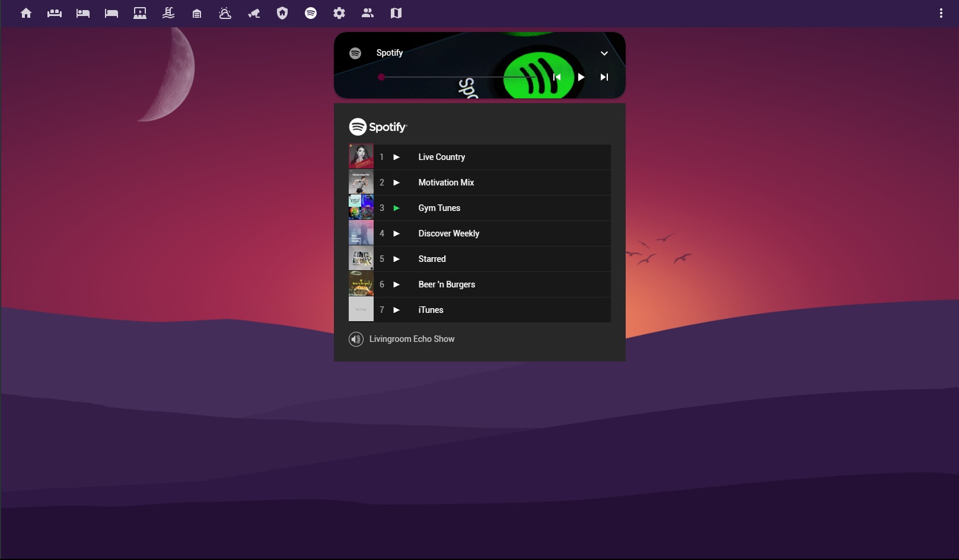Expand the media player card chevron
The height and width of the screenshot is (560, 959).
click(x=604, y=53)
